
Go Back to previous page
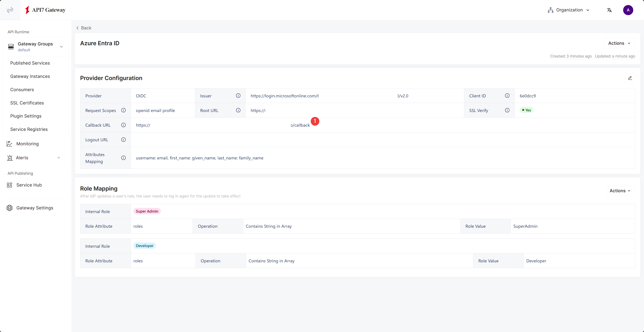[84, 28]
